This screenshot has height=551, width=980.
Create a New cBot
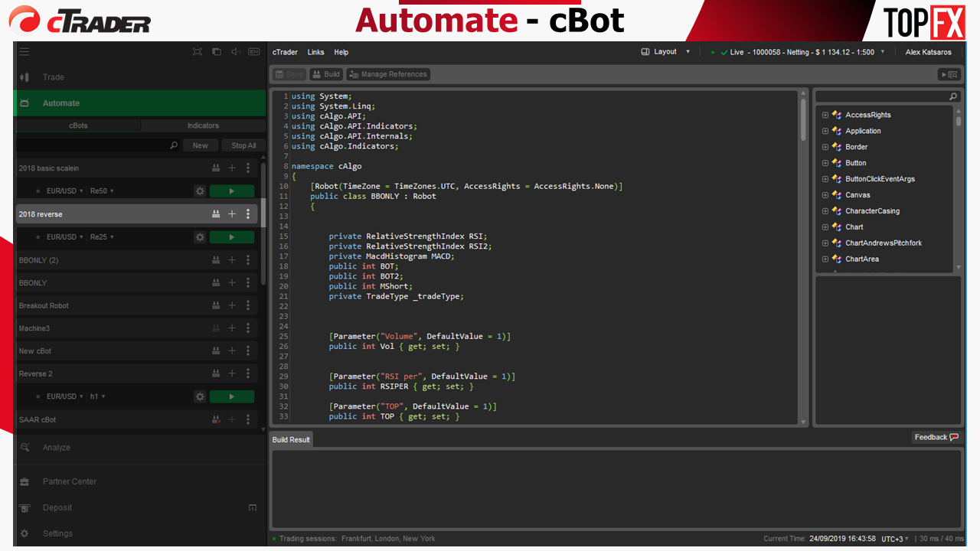[201, 145]
